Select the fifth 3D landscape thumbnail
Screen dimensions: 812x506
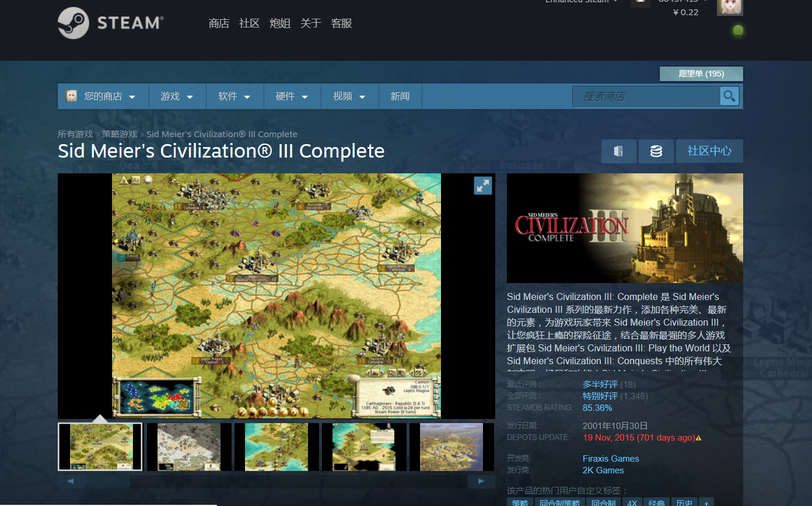point(452,446)
